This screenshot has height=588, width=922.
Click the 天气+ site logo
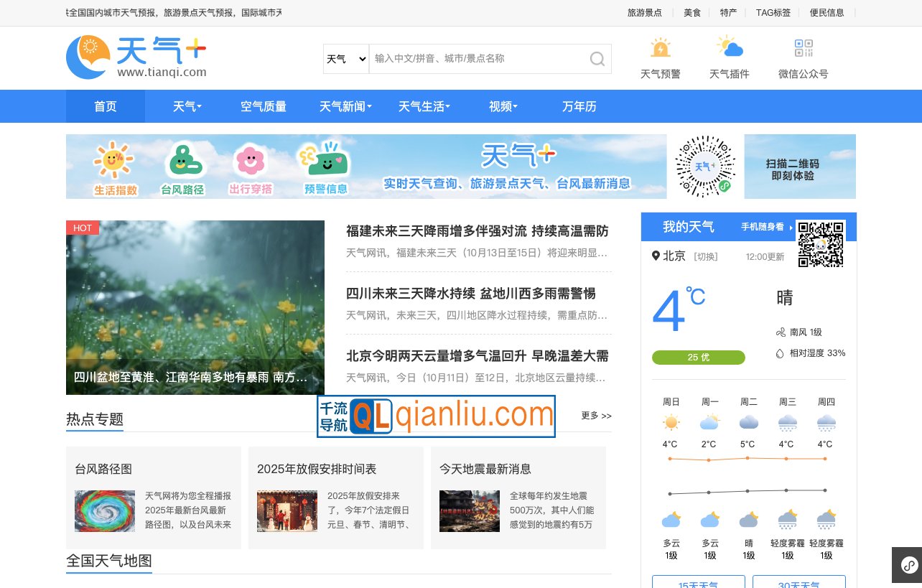point(136,57)
